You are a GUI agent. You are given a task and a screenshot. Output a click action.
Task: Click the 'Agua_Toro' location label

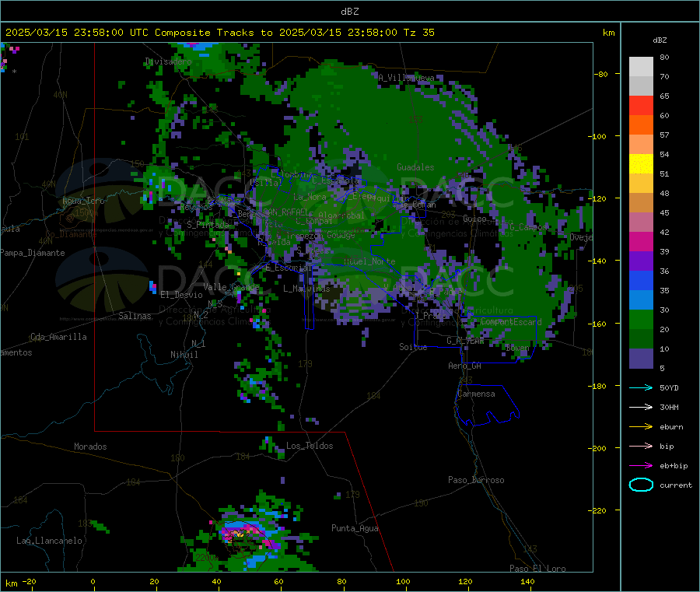[x=83, y=201]
